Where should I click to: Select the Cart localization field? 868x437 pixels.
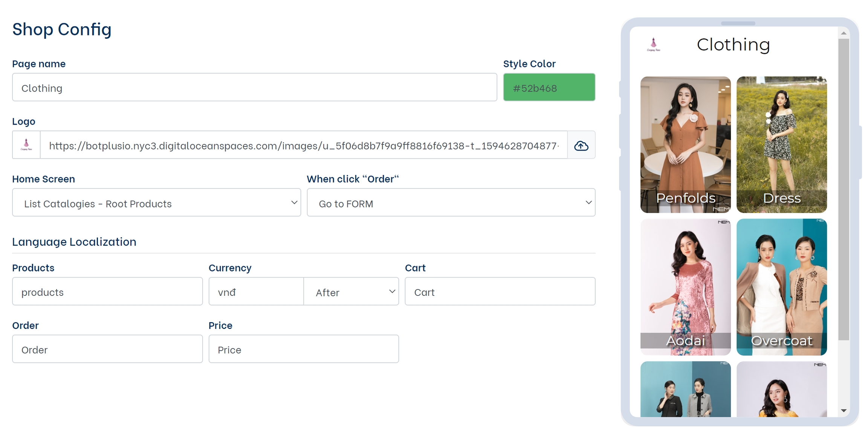(x=500, y=292)
